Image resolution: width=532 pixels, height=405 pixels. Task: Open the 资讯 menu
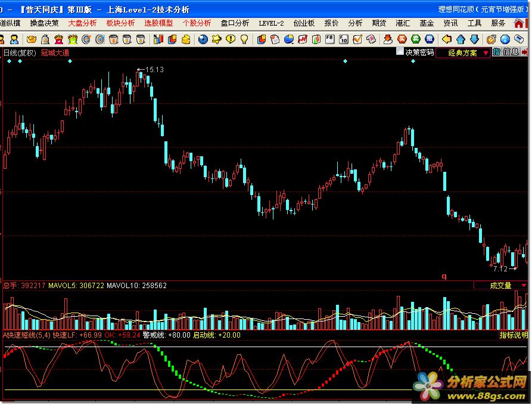450,23
